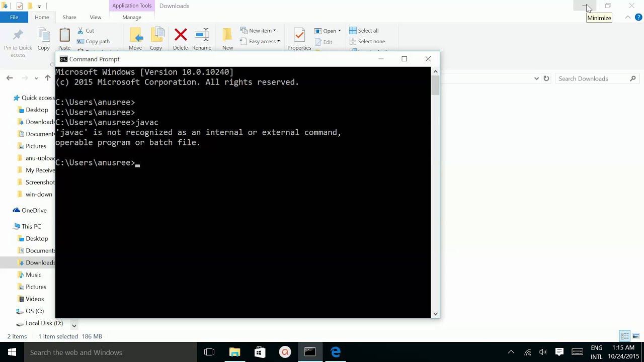Click navigation pane scroll down arrow
This screenshot has width=644, height=362.
point(74,325)
